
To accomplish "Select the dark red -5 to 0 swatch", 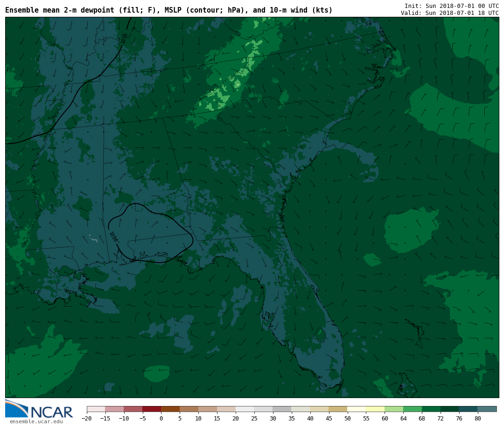I will point(152,409).
